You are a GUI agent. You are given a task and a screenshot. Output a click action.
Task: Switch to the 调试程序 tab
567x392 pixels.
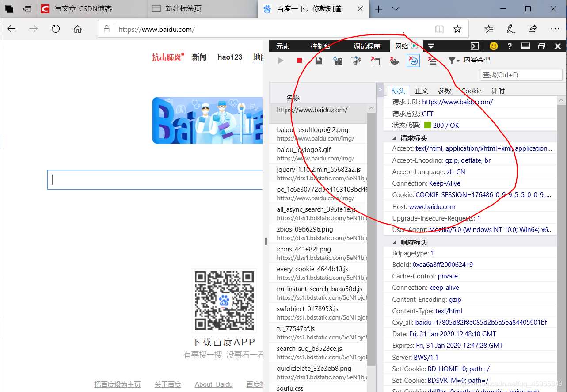click(x=367, y=46)
